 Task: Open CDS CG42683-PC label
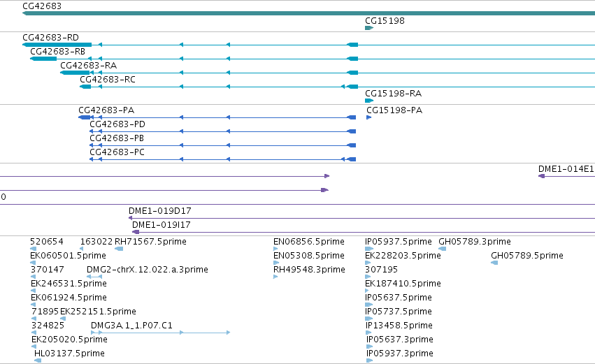117,152
